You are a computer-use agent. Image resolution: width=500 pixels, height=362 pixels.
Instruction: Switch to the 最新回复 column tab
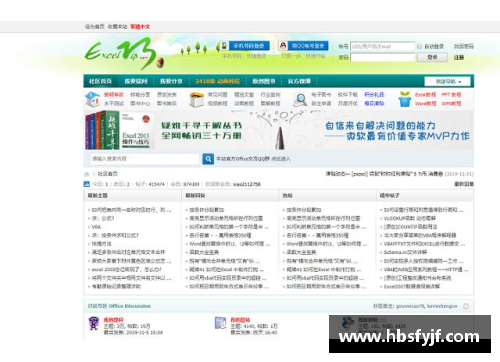195,196
